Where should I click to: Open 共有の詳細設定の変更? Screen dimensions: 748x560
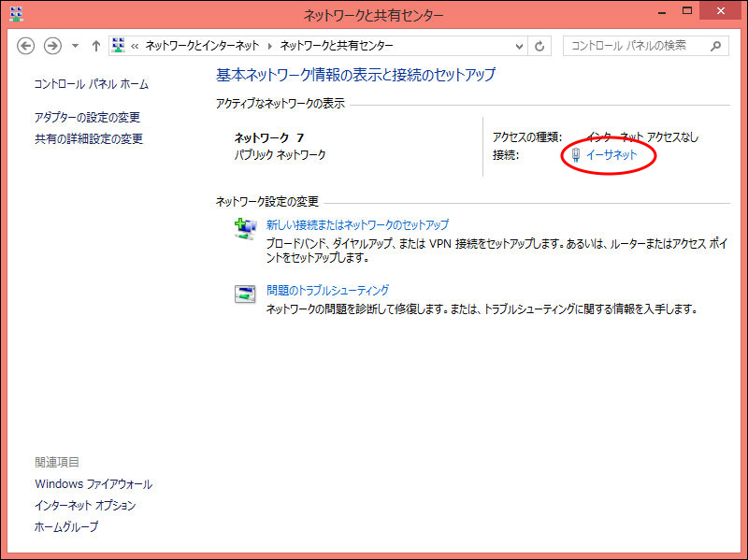[89, 139]
